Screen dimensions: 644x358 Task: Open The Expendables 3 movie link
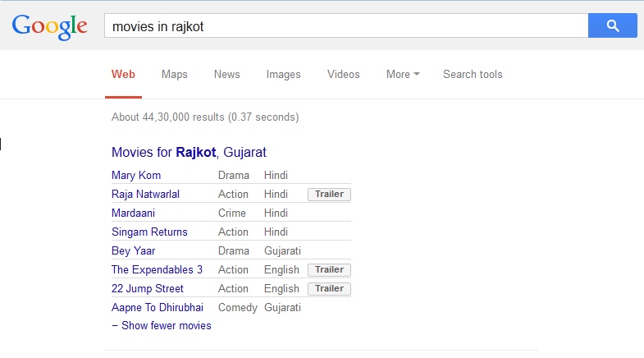click(x=157, y=270)
